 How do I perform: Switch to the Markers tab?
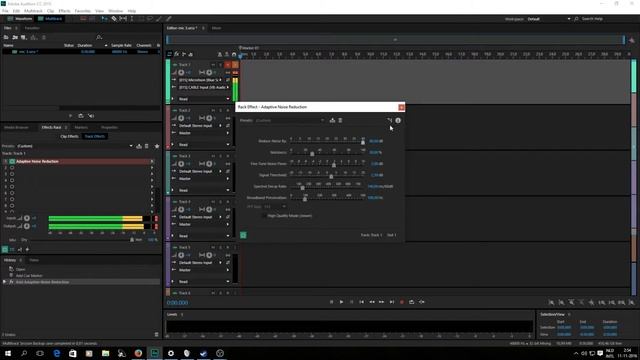click(81, 127)
